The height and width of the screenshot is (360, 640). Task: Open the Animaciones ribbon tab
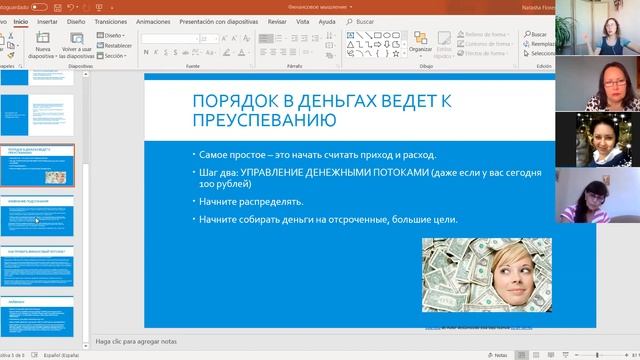[153, 22]
